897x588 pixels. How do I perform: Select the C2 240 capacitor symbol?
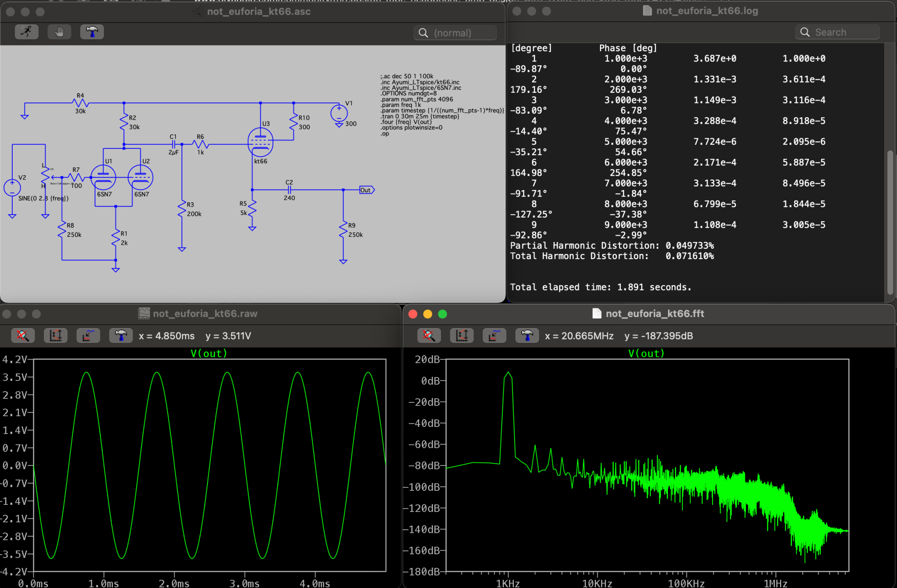click(289, 190)
